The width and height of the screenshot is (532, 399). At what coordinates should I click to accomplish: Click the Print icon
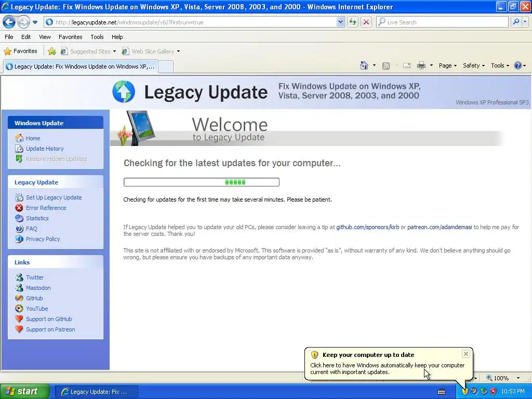(421, 65)
